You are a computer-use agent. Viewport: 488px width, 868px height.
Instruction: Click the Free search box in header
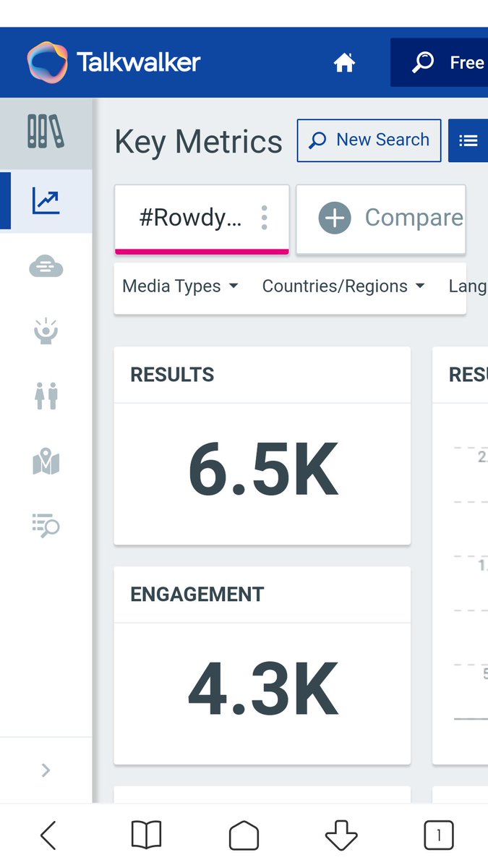440,63
